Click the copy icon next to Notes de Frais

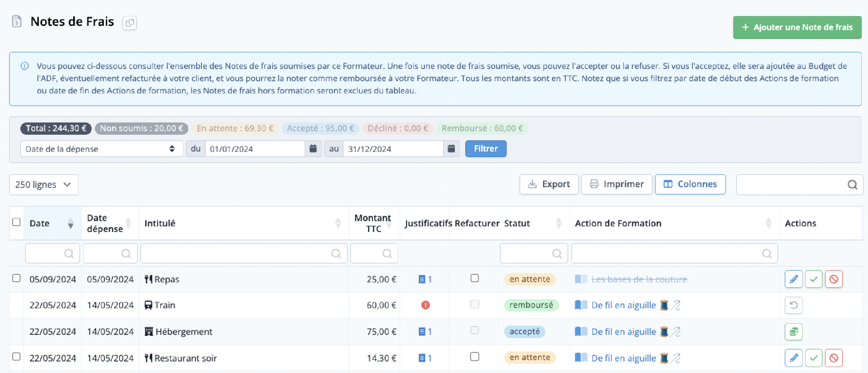point(129,23)
